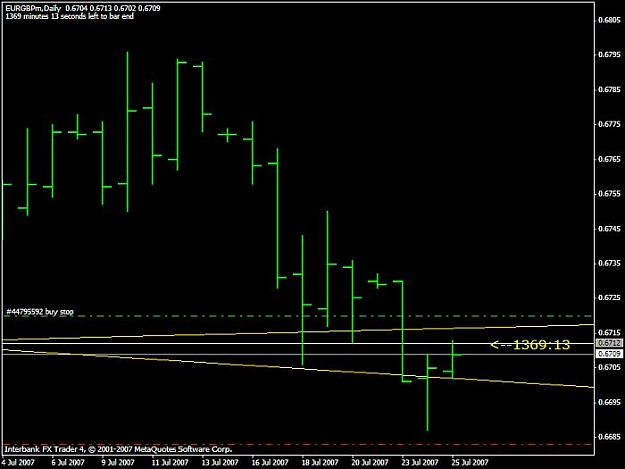Image resolution: width=625 pixels, height=469 pixels.
Task: Click the '18 Jul 2007' date label
Action: tap(320, 463)
